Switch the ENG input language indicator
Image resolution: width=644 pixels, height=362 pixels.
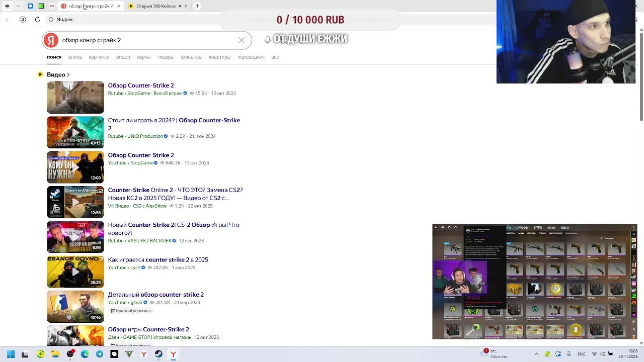click(x=582, y=354)
